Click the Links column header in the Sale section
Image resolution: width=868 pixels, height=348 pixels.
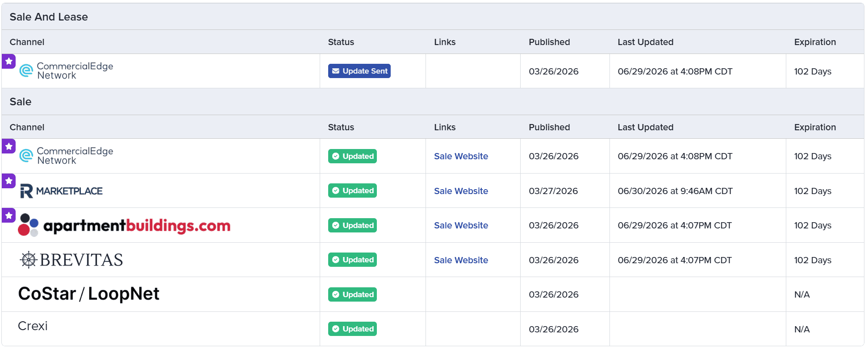coord(445,127)
